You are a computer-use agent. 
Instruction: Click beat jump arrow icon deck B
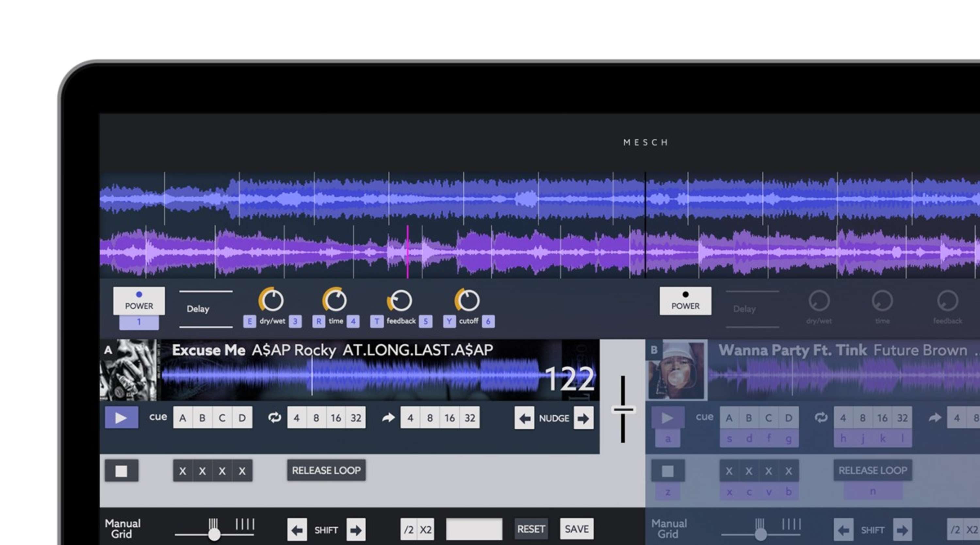click(x=935, y=418)
